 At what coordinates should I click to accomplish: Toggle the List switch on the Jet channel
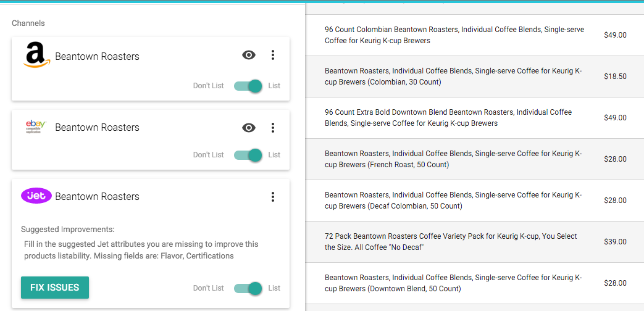point(248,288)
